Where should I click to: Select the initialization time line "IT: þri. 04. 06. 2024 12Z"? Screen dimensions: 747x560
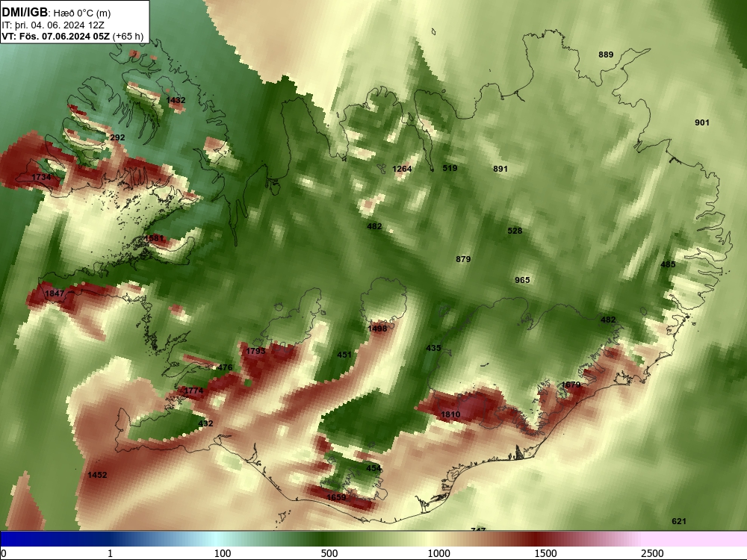click(53, 25)
